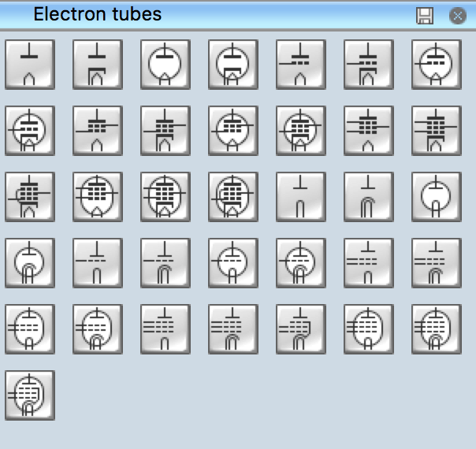Image resolution: width=476 pixels, height=449 pixels.
Task: Choose thin-line enveloped tetrode with U-shaped filament
Action: [30, 328]
